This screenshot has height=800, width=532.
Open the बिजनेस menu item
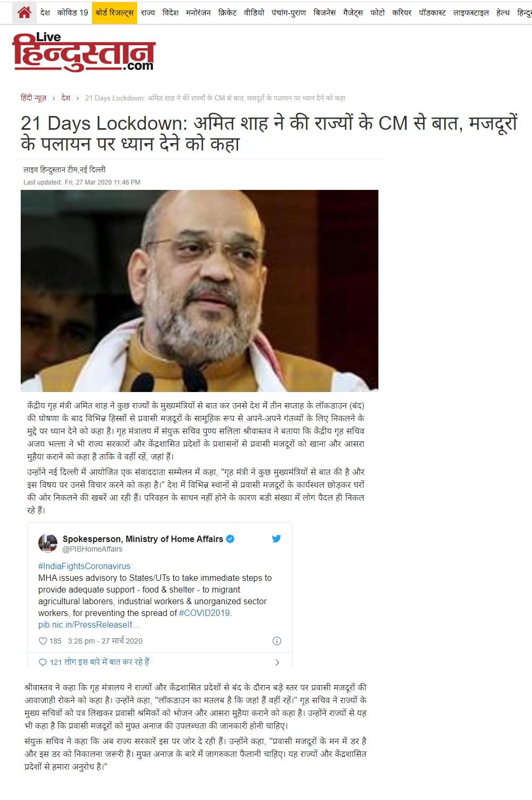(324, 12)
